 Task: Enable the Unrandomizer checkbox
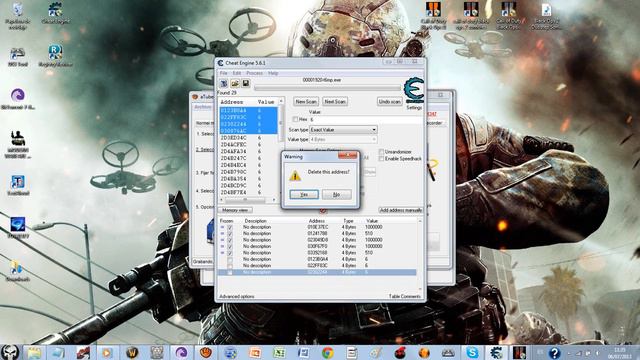tap(381, 151)
